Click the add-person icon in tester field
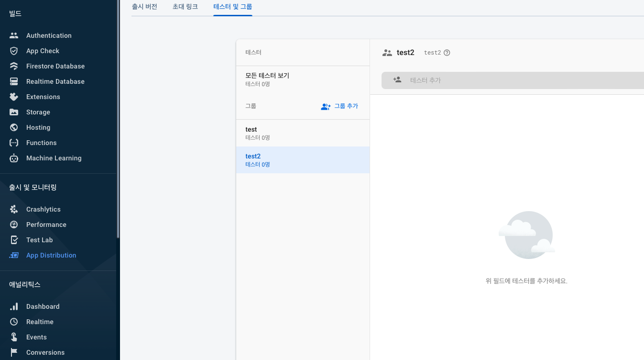Image resolution: width=644 pixels, height=360 pixels. click(397, 80)
